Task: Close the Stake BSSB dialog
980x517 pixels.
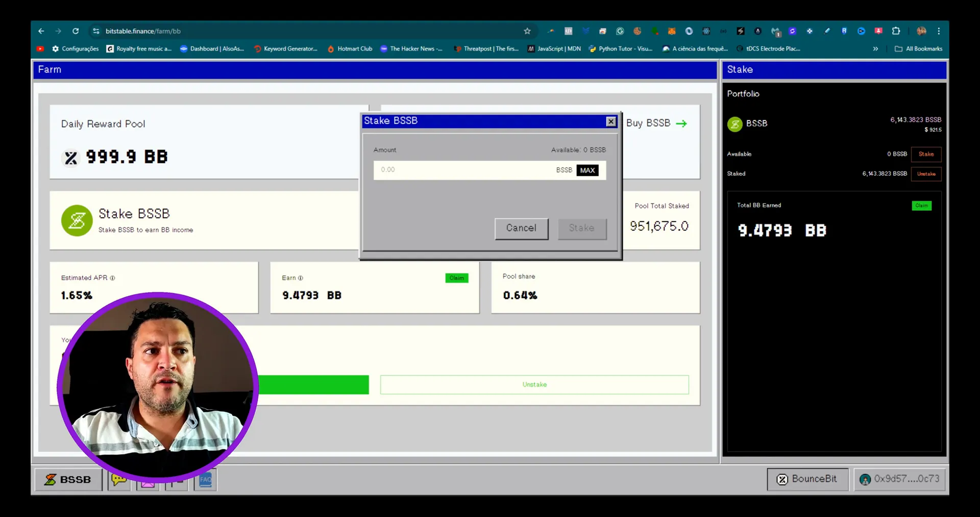Action: click(610, 121)
